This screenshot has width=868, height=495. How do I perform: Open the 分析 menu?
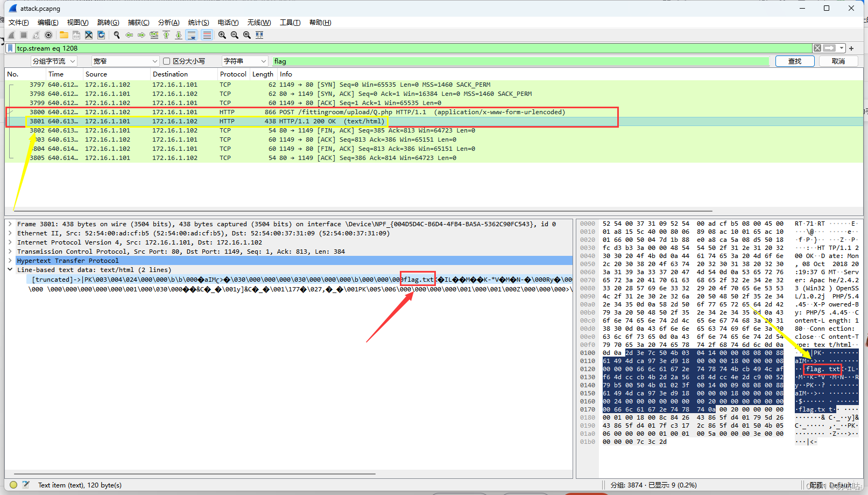pyautogui.click(x=168, y=22)
